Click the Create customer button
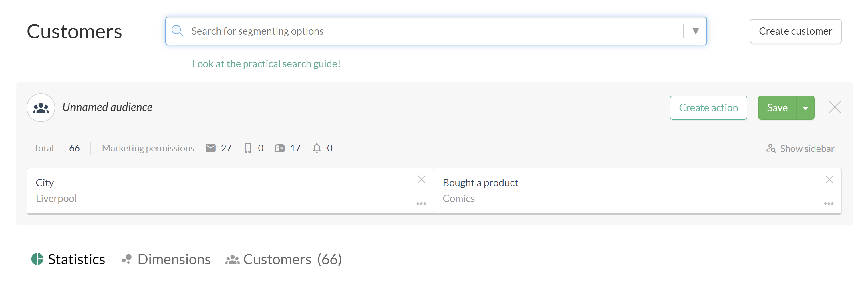Viewport: 868px width, 284px height. pos(795,31)
